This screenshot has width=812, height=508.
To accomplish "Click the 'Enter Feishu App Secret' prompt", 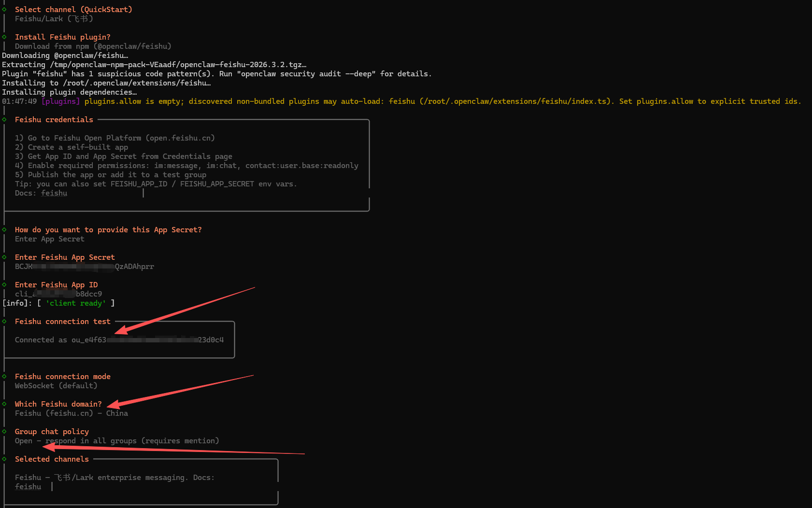I will [x=65, y=257].
